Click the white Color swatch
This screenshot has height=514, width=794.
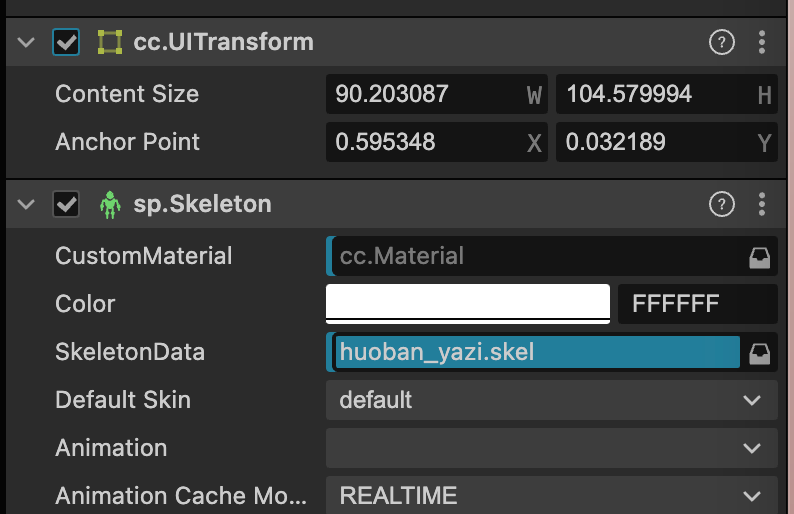[x=468, y=303]
